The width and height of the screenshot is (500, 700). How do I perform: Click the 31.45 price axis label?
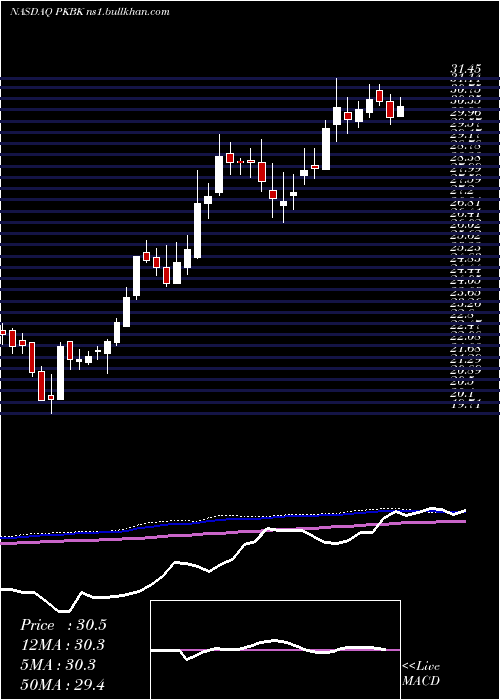pyautogui.click(x=465, y=69)
